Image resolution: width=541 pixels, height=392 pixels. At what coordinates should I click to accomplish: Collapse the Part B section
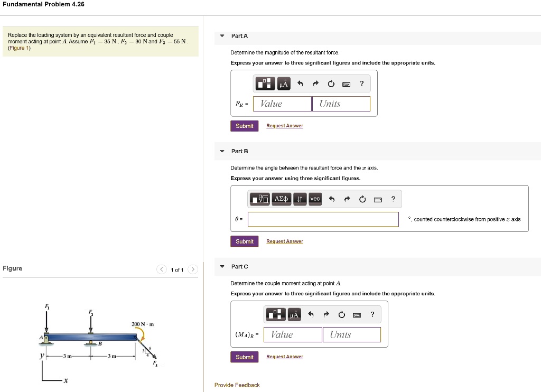(x=221, y=151)
